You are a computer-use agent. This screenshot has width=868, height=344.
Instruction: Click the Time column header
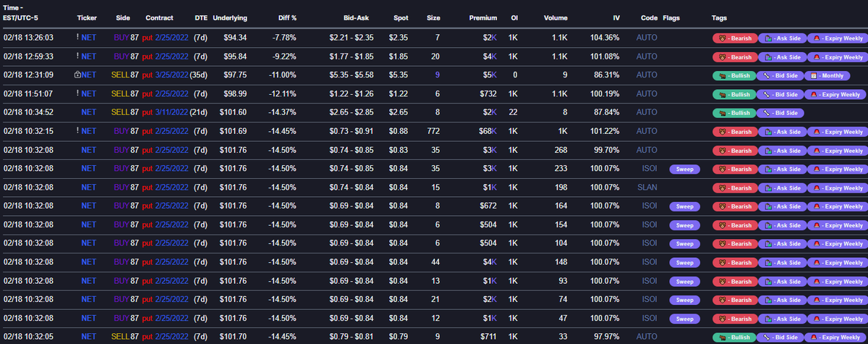point(20,12)
